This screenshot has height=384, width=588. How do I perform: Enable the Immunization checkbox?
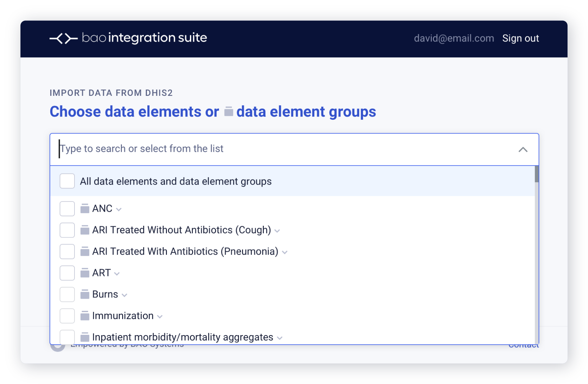[67, 316]
